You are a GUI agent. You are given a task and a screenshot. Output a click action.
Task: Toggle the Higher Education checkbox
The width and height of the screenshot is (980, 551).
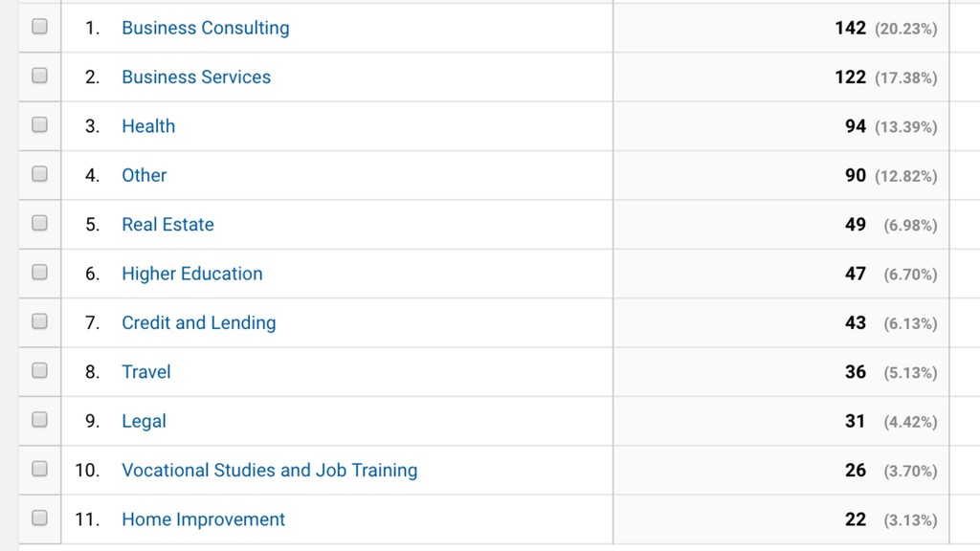pyautogui.click(x=39, y=272)
